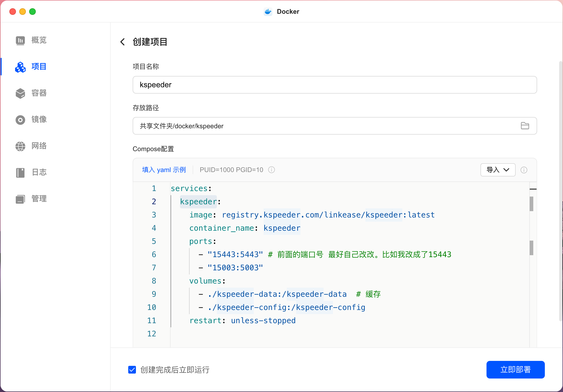
Task: Click the Images (镜像) disc icon
Action: (x=20, y=120)
